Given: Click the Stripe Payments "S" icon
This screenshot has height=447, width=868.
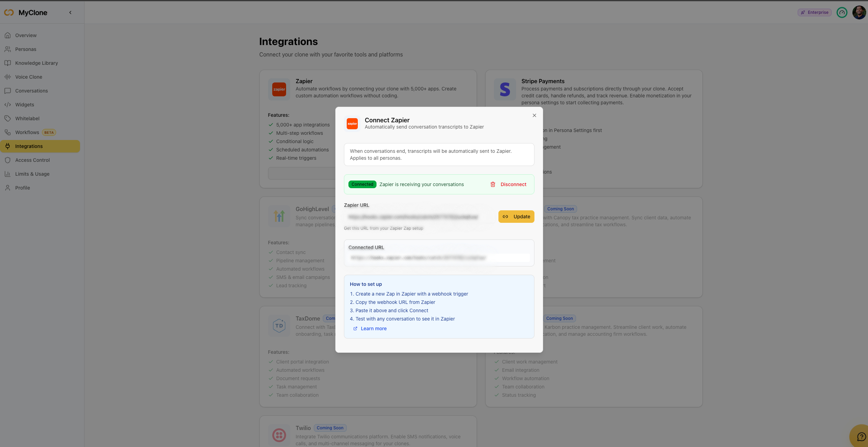Looking at the screenshot, I should coord(505,89).
